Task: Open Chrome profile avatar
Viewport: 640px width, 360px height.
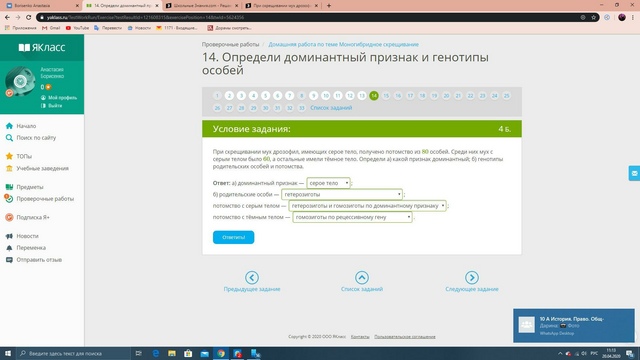Action: click(x=622, y=18)
